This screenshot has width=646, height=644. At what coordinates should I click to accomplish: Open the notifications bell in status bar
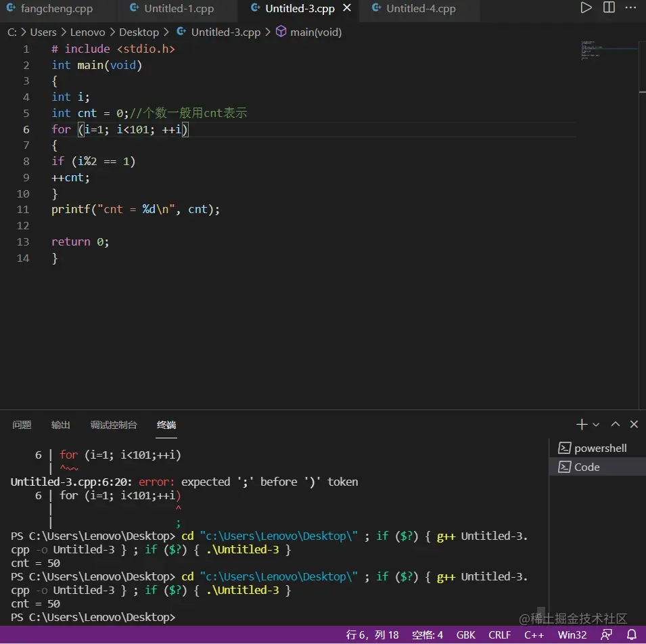pos(632,635)
